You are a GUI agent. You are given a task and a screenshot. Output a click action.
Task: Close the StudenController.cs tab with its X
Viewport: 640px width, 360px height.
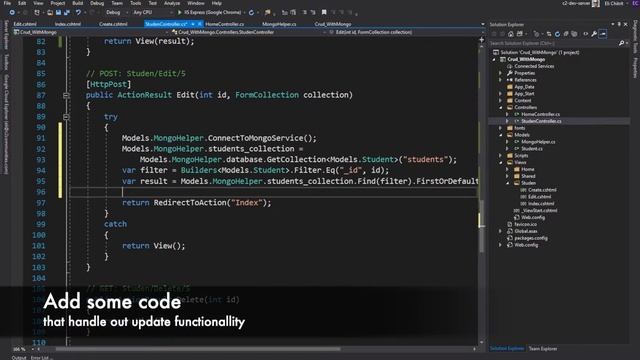coord(200,24)
